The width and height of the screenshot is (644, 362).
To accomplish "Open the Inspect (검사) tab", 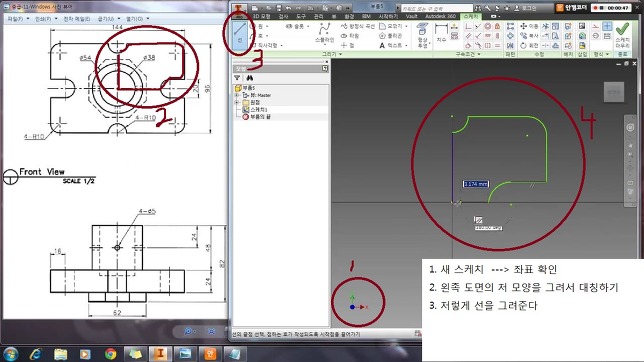I will tap(283, 16).
